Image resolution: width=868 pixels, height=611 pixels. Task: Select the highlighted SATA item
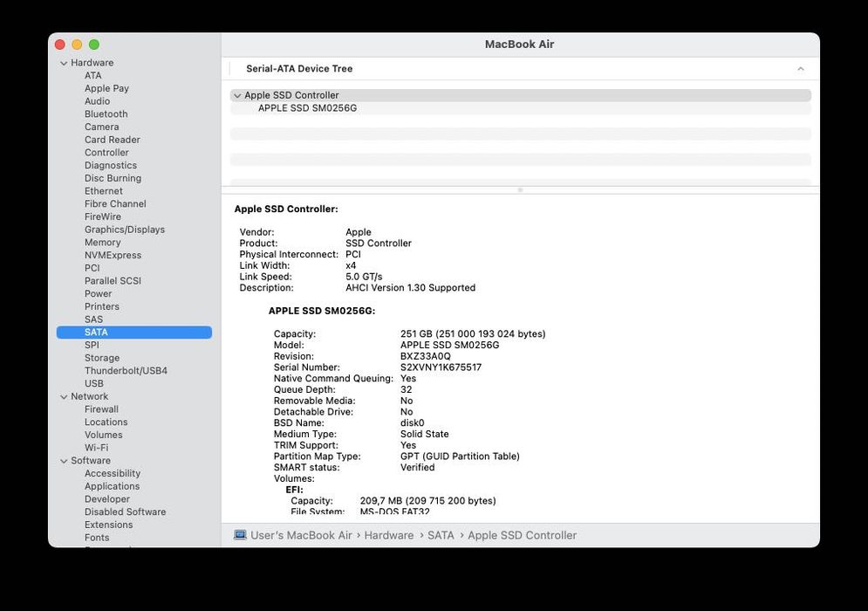(x=134, y=332)
